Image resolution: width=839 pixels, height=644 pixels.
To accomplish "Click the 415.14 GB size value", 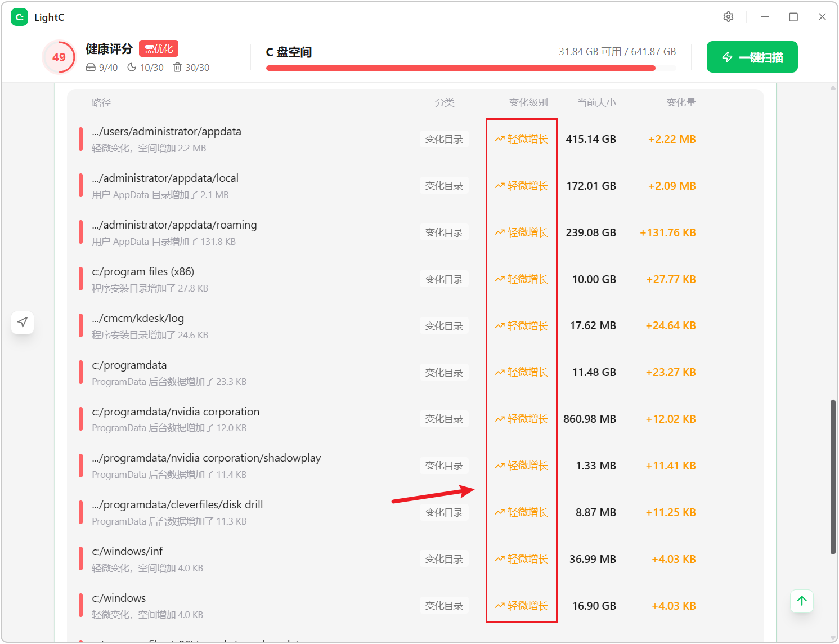I will coord(591,139).
